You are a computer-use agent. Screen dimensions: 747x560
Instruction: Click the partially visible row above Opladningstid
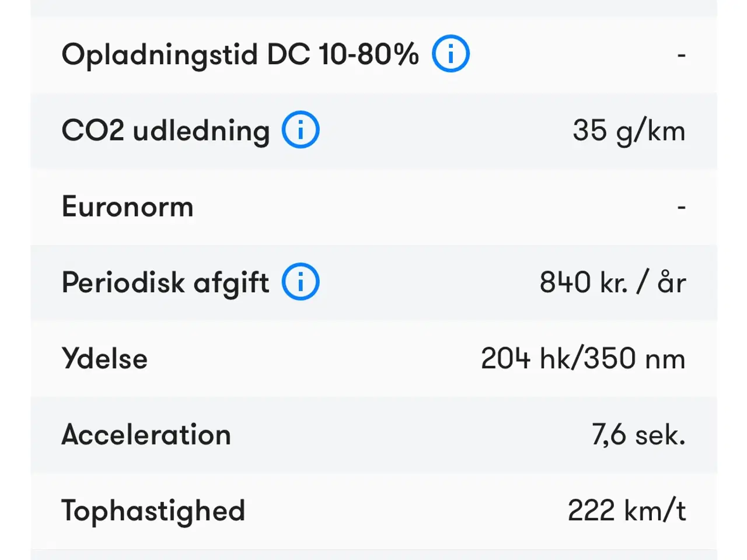coord(373,8)
